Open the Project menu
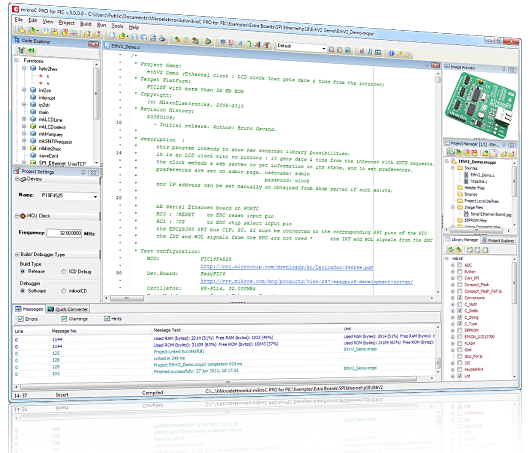 pos(66,23)
